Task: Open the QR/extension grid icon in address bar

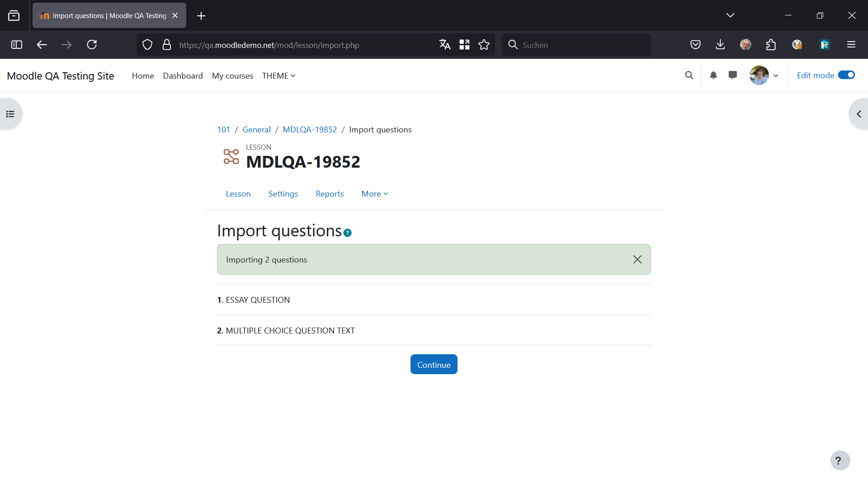Action: point(464,45)
